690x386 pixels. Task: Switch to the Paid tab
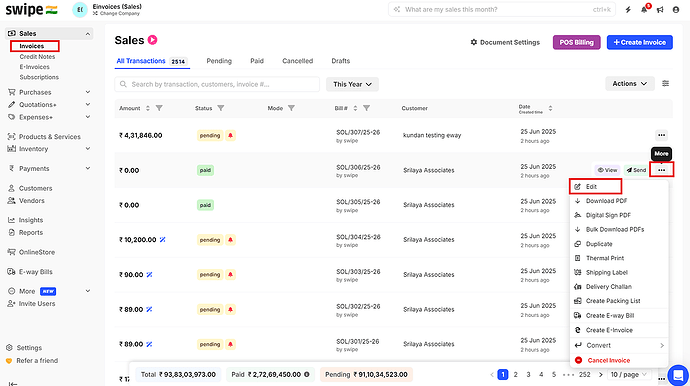(x=257, y=61)
